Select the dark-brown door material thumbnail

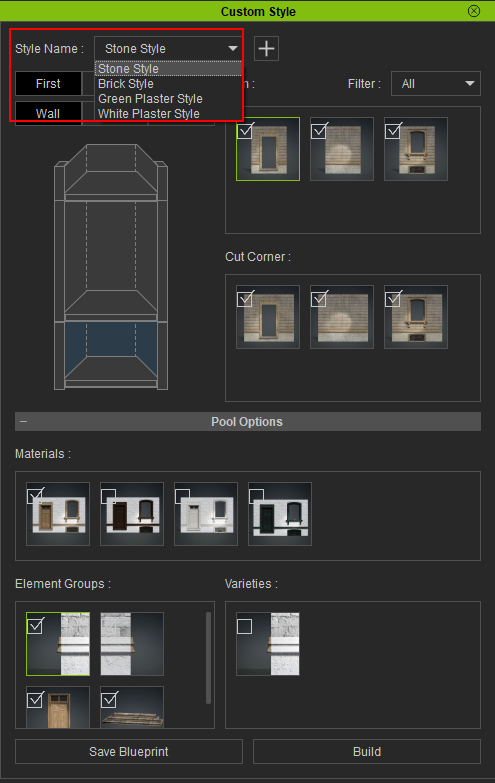click(132, 514)
